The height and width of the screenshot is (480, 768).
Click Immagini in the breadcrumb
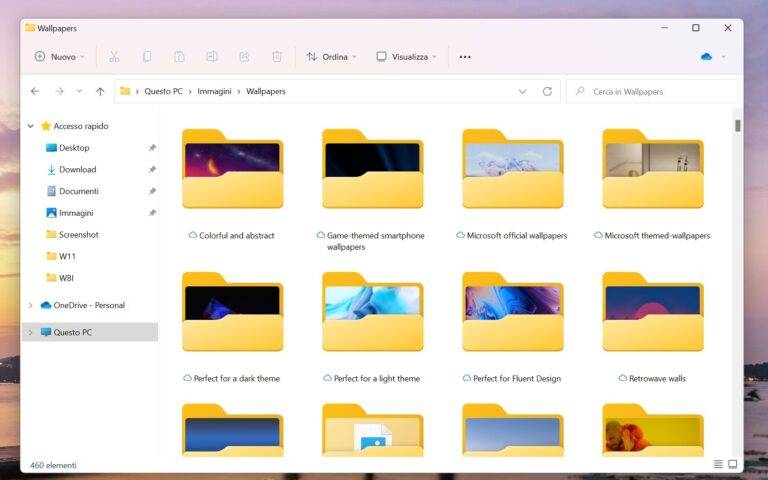point(214,91)
